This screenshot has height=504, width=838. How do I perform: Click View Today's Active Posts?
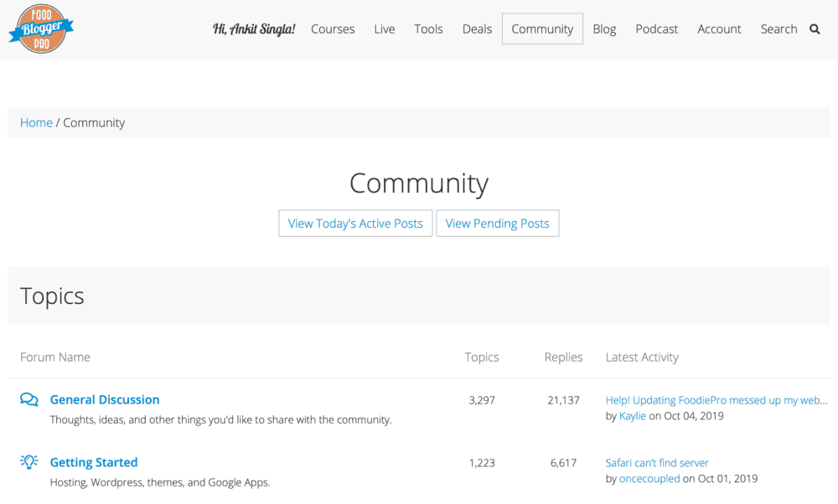click(355, 223)
